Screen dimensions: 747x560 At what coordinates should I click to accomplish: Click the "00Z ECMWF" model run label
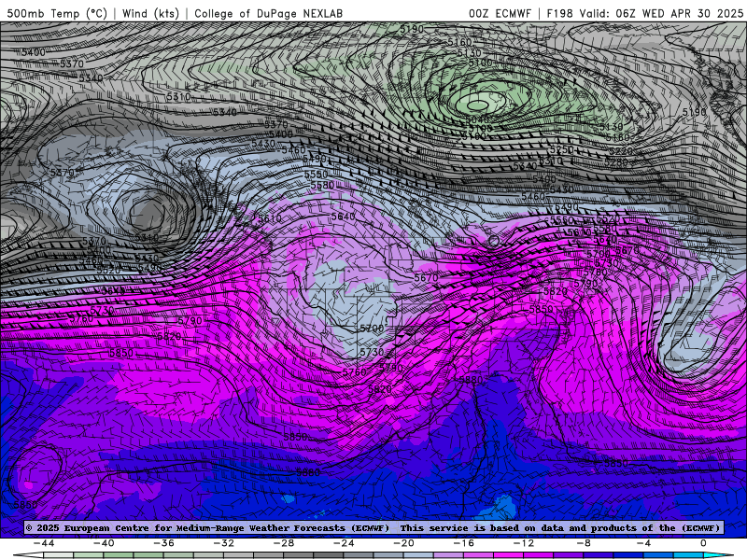pos(500,13)
